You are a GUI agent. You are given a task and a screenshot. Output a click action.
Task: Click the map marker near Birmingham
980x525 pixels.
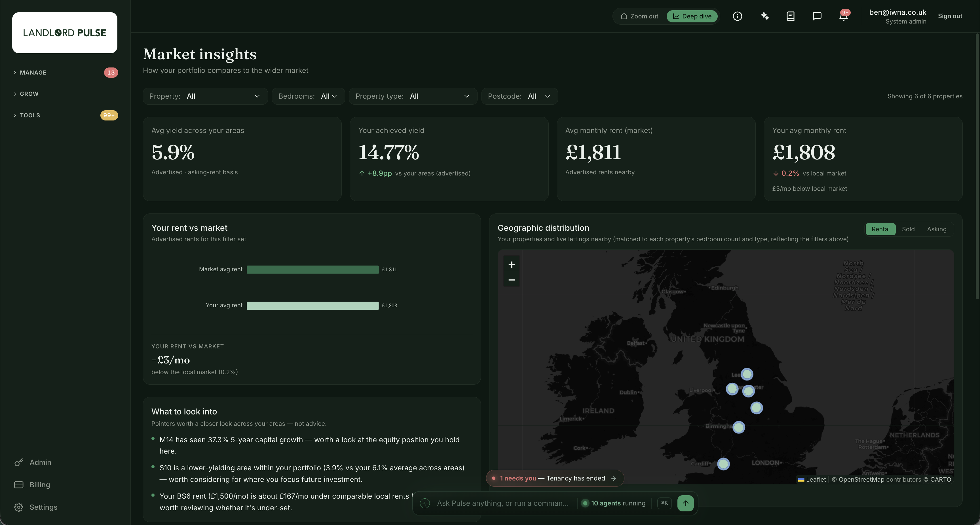(738, 427)
